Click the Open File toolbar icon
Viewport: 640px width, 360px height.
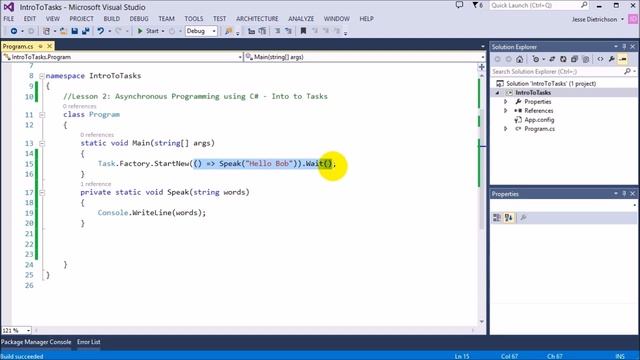tap(63, 31)
